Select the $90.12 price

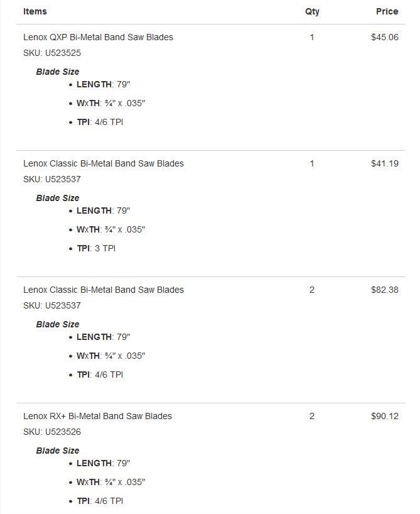pos(385,416)
